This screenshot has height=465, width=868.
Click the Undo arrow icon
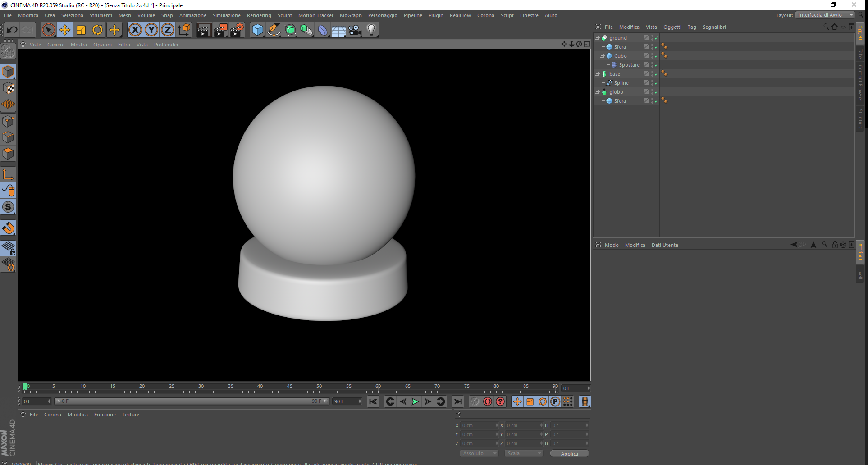point(12,30)
